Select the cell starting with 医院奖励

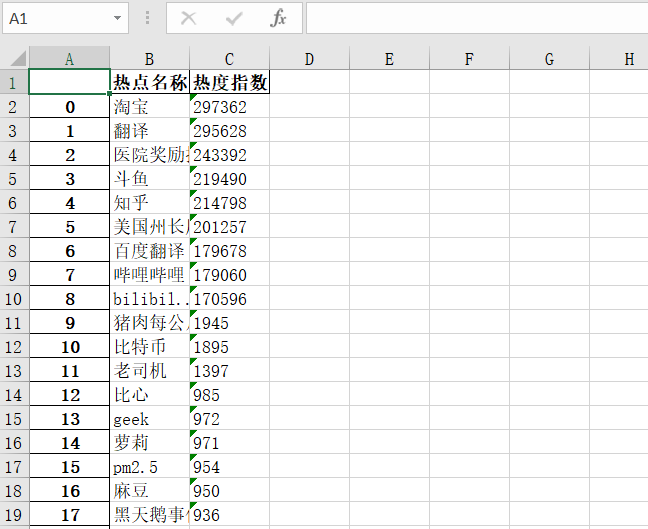150,154
